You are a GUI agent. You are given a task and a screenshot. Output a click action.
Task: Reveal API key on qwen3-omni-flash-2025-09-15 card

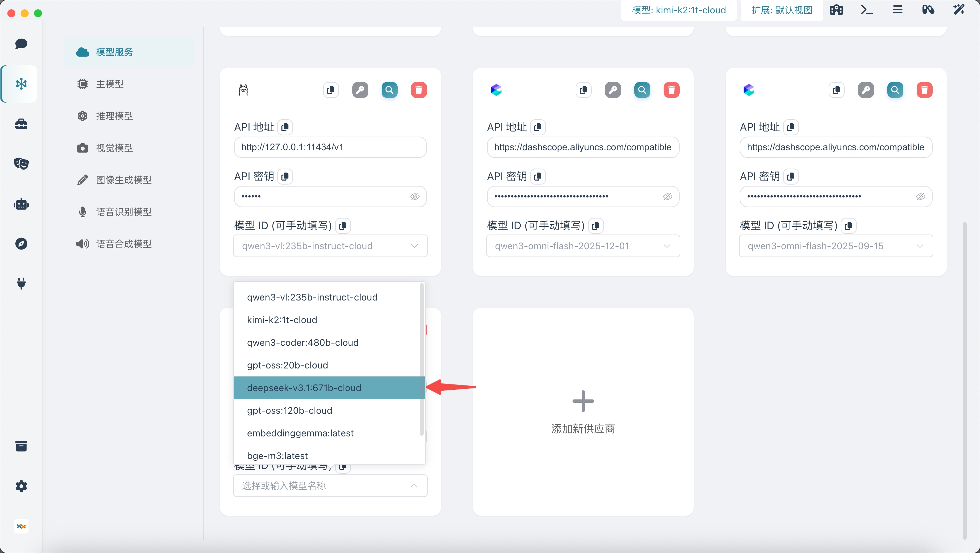click(920, 197)
